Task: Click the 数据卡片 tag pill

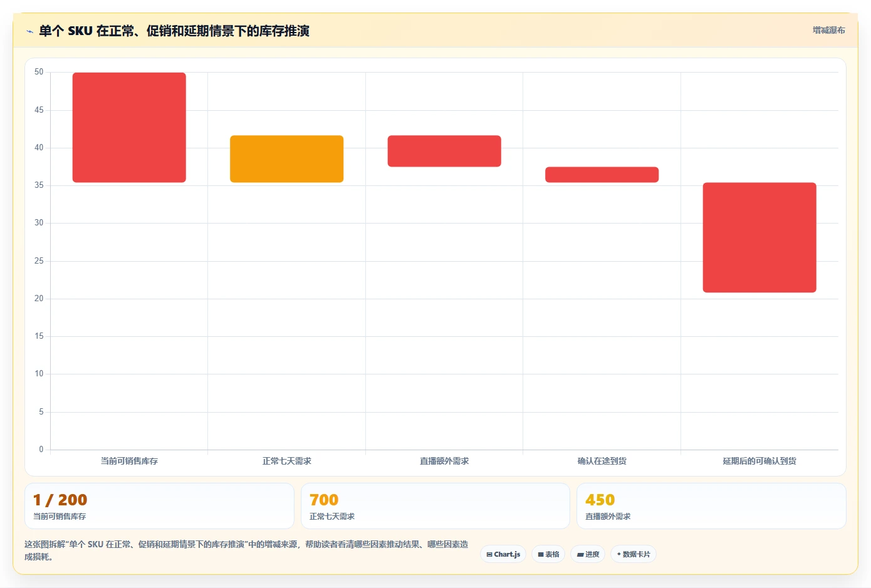Action: [x=633, y=554]
